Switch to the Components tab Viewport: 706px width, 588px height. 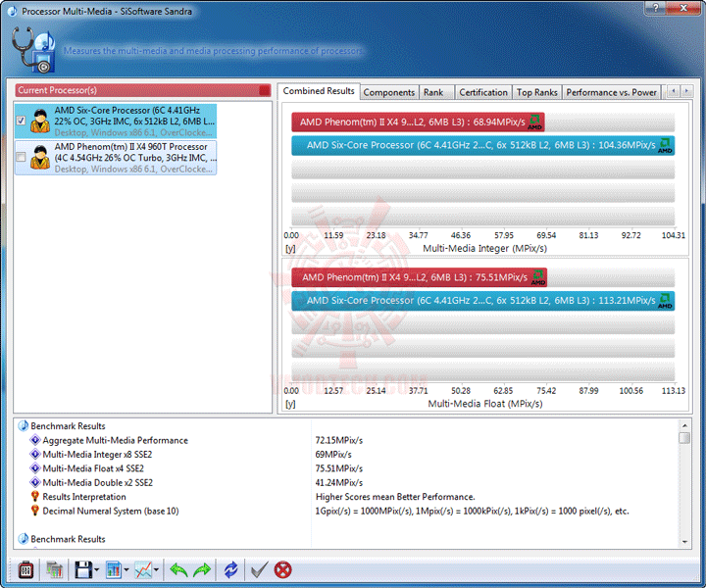coord(389,92)
